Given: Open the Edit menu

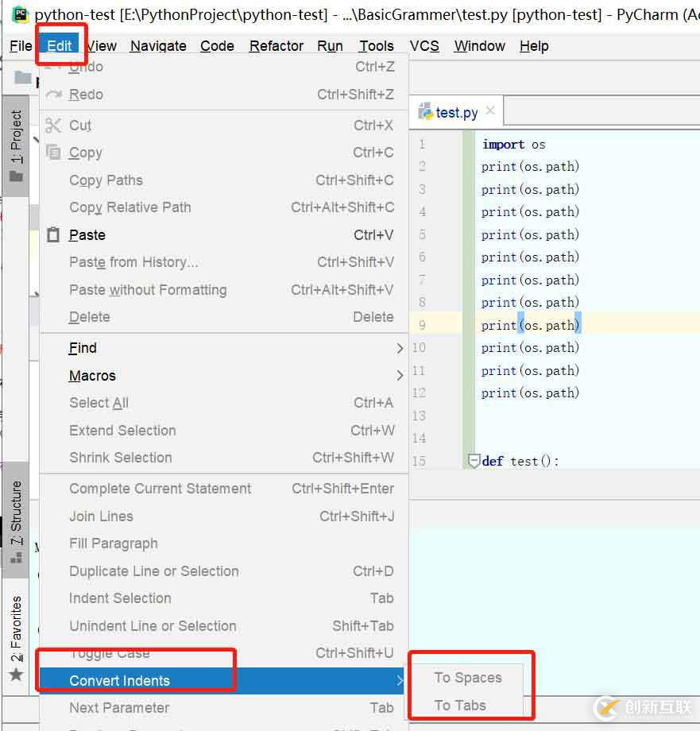Looking at the screenshot, I should pyautogui.click(x=60, y=46).
